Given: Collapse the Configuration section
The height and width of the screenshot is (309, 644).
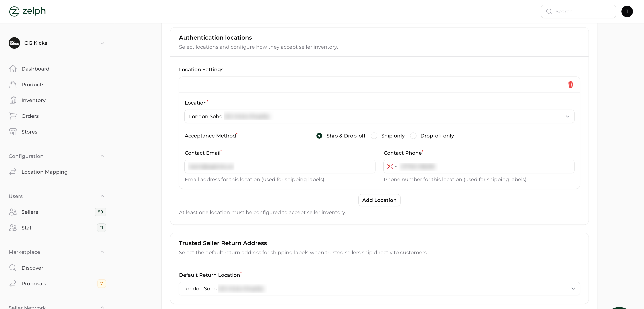Looking at the screenshot, I should tap(102, 156).
